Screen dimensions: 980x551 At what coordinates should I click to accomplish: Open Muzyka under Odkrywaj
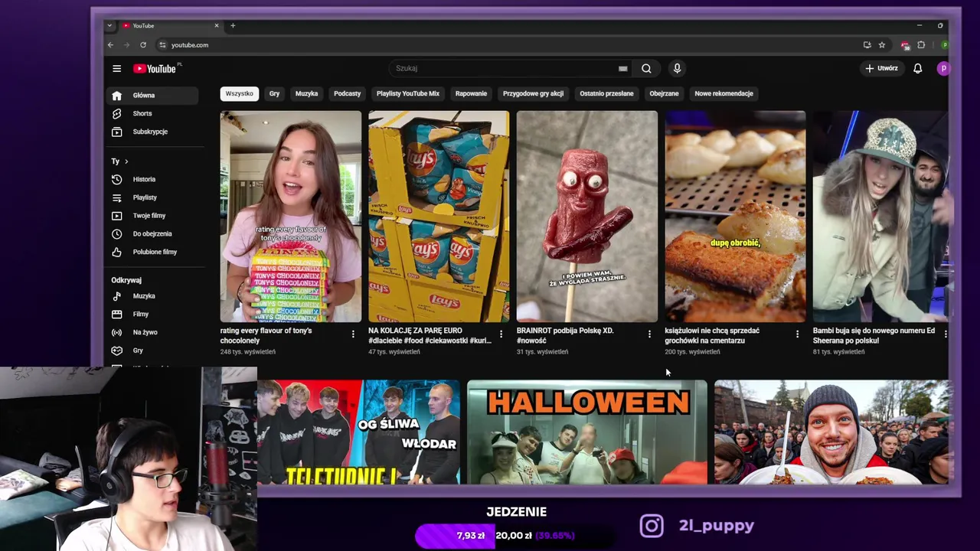152,296
